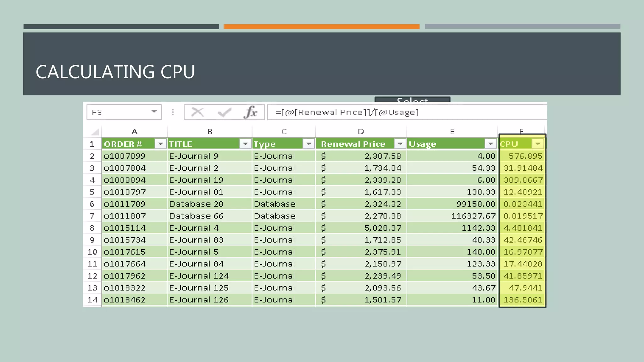Click the Usage header cell
Viewport: 644px width, 362px height.
click(x=452, y=144)
